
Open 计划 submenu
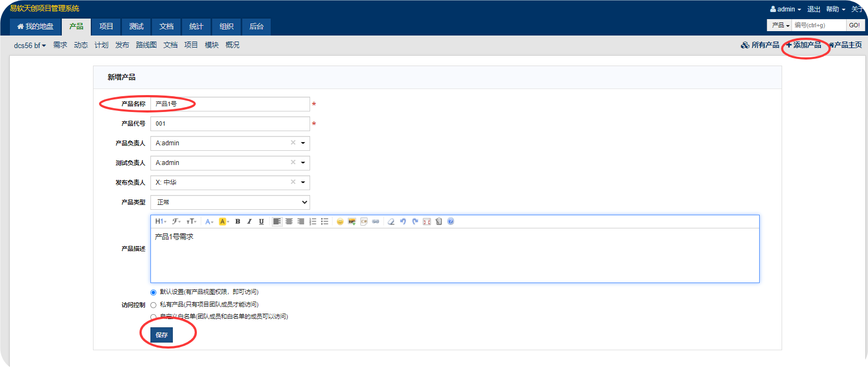pyautogui.click(x=102, y=45)
